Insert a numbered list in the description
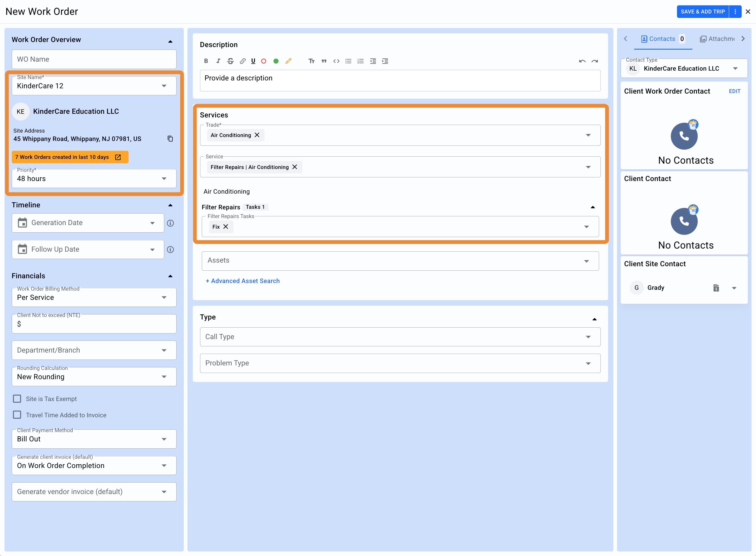The width and height of the screenshot is (756, 556). click(360, 61)
